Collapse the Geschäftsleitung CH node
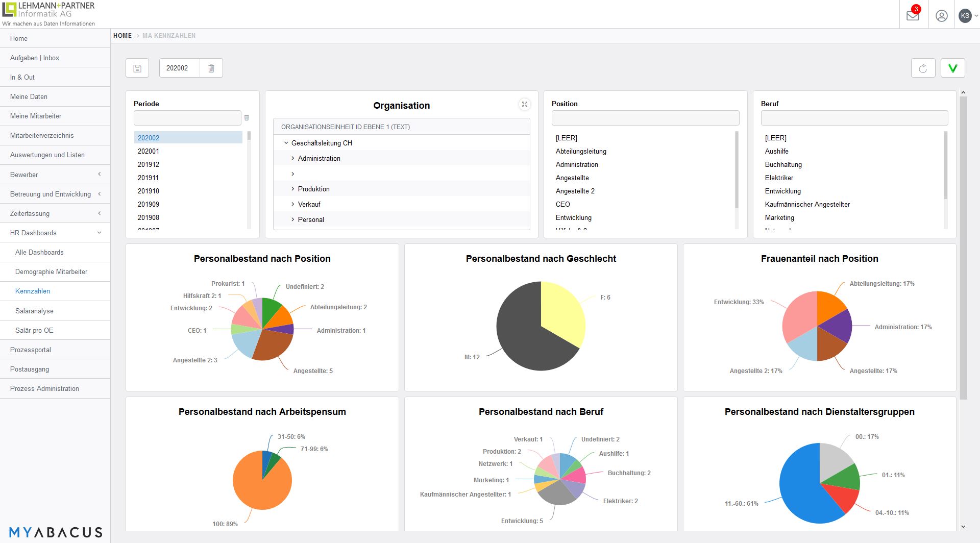Image resolution: width=980 pixels, height=543 pixels. tap(286, 143)
